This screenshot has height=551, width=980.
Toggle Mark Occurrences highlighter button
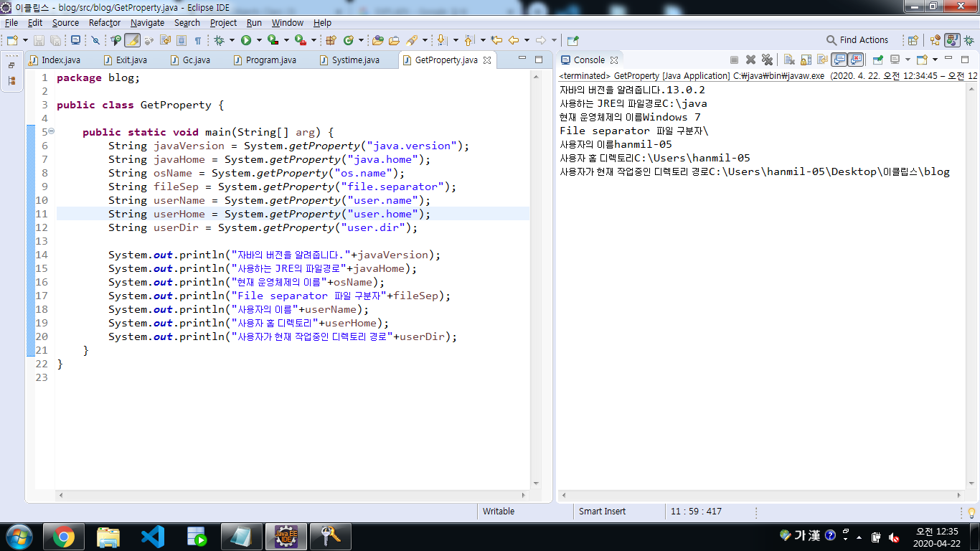click(132, 40)
